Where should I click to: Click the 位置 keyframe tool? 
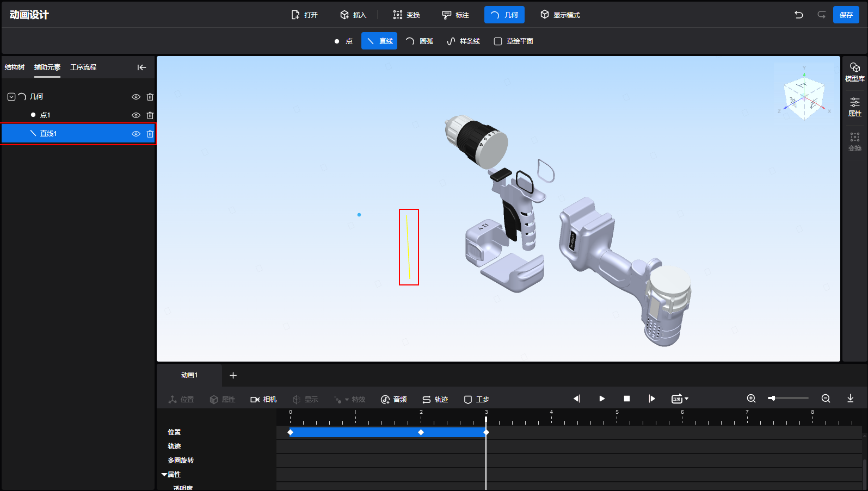click(x=181, y=400)
